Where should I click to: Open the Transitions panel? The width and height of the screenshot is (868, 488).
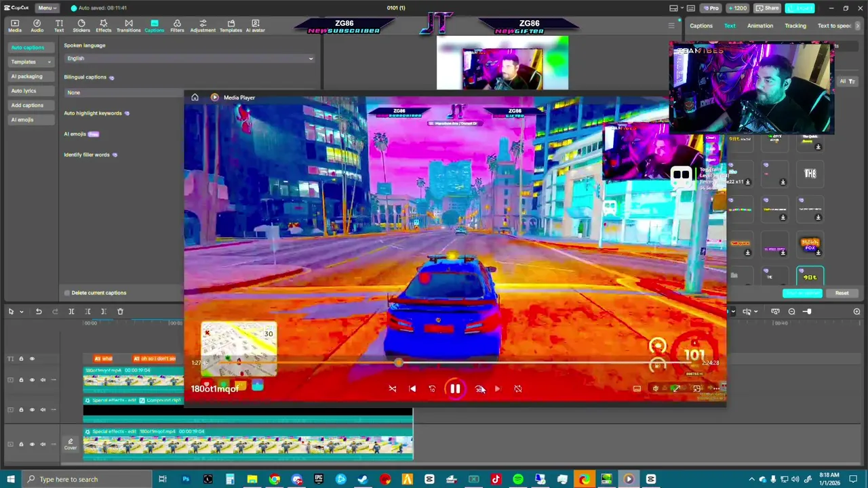128,26
